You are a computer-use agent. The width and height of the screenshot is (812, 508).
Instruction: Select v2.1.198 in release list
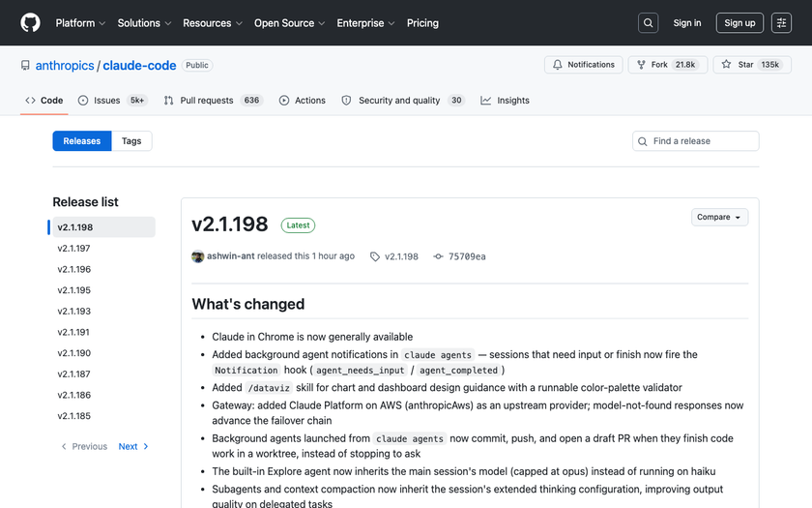[103, 227]
